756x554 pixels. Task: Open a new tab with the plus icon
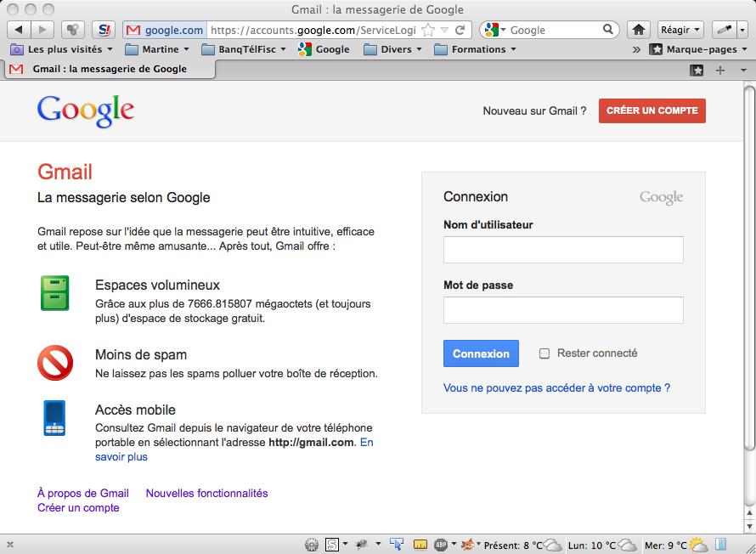[x=720, y=71]
